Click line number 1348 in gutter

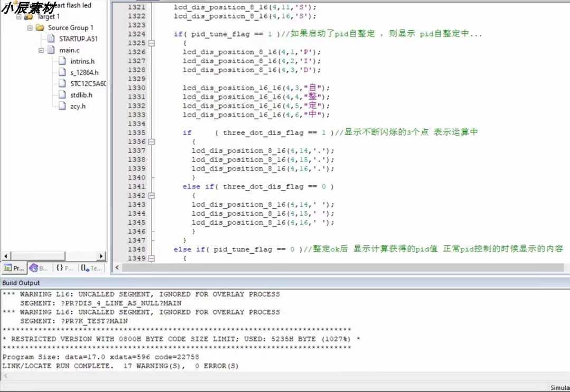pyautogui.click(x=136, y=249)
